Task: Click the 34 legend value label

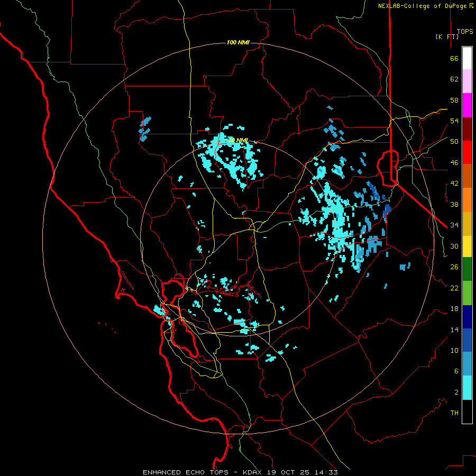Action: click(454, 225)
